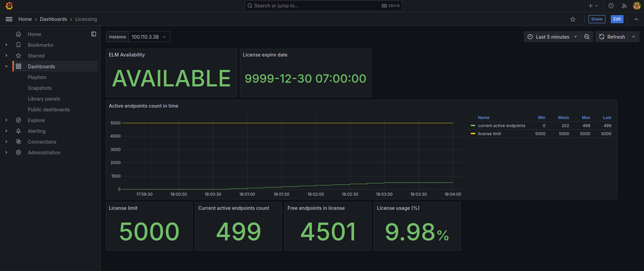This screenshot has height=271, width=644.
Task: Open the help question mark icon
Action: (611, 6)
